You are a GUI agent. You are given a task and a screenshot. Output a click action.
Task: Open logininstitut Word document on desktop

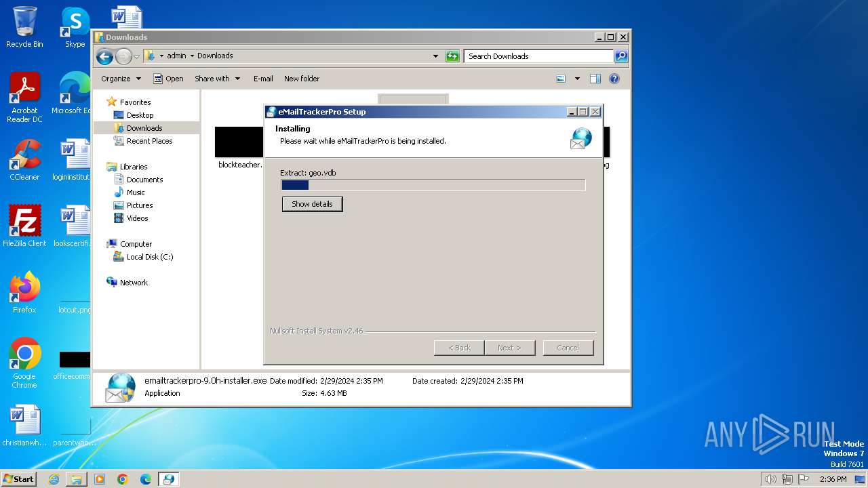point(73,160)
